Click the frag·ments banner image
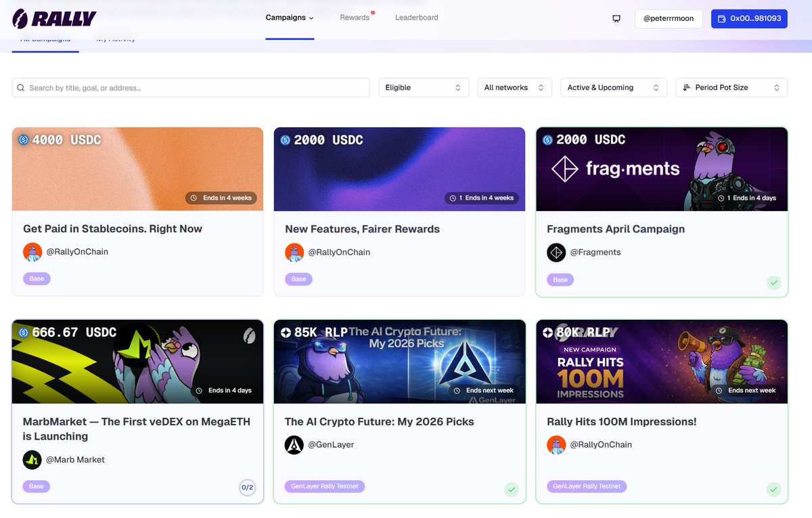The width and height of the screenshot is (812, 518). [x=662, y=169]
